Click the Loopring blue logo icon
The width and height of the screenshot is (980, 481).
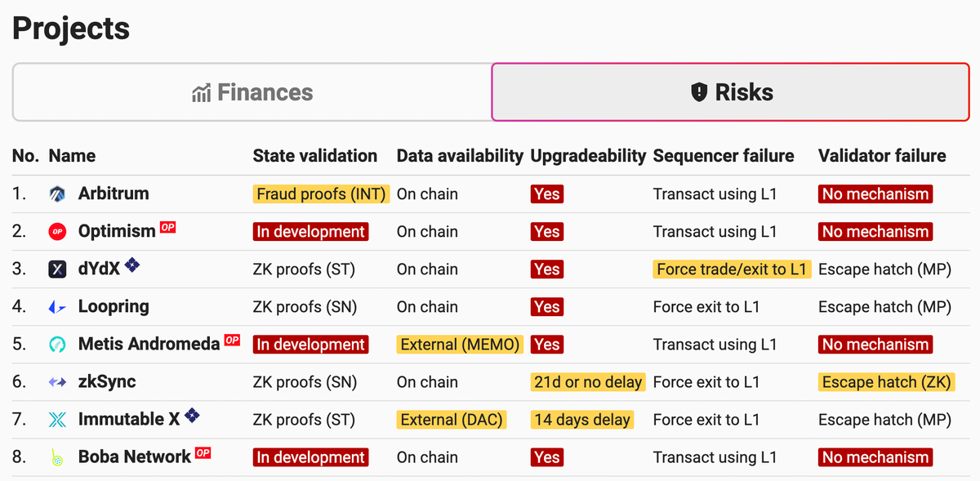point(57,307)
